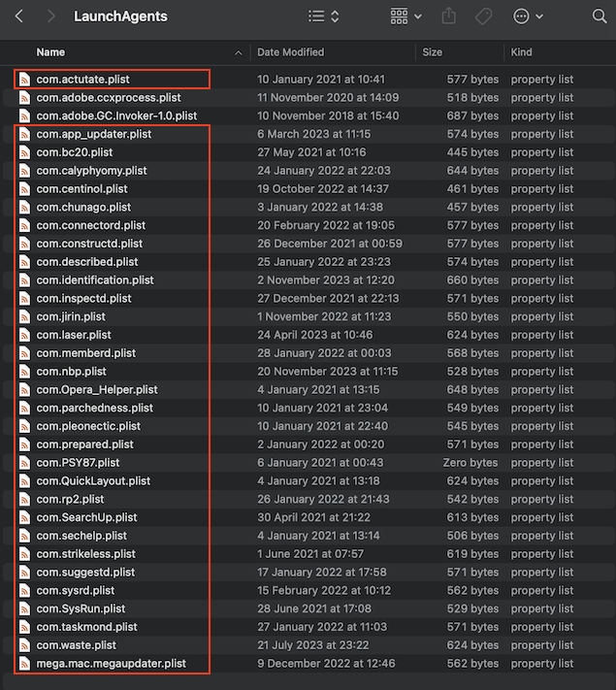Click file icon of com.Opera_Helper.plist
Screen dimensions: 616x690
coord(24,390)
